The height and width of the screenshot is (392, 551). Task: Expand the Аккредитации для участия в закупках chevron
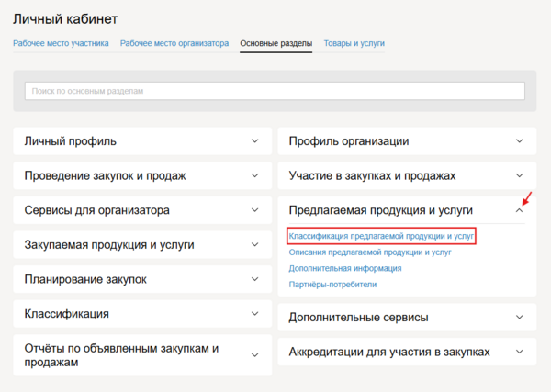[520, 352]
